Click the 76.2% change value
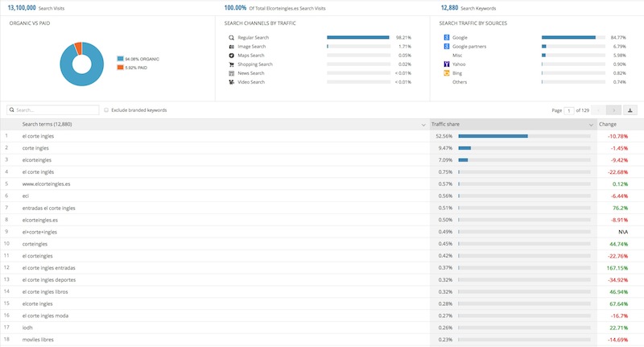 620,208
